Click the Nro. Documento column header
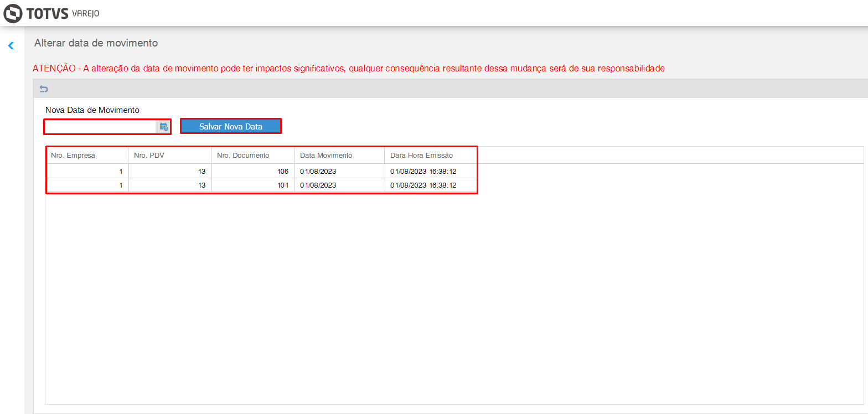Image resolution: width=868 pixels, height=414 pixels. [x=253, y=156]
